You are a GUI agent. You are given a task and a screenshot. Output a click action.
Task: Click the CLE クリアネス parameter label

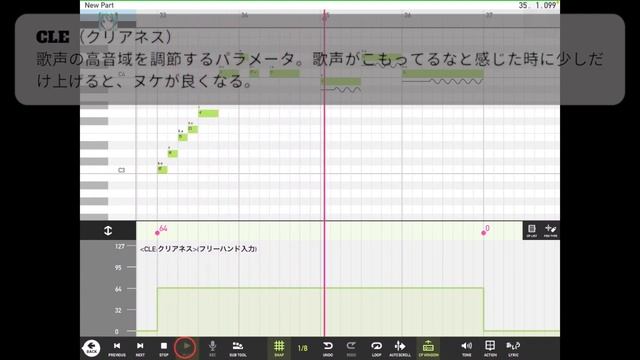(198, 249)
